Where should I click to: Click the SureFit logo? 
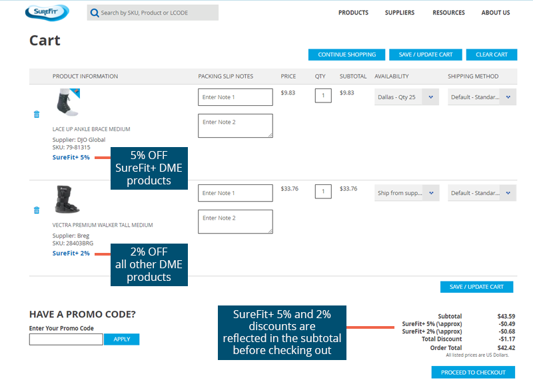pyautogui.click(x=47, y=13)
